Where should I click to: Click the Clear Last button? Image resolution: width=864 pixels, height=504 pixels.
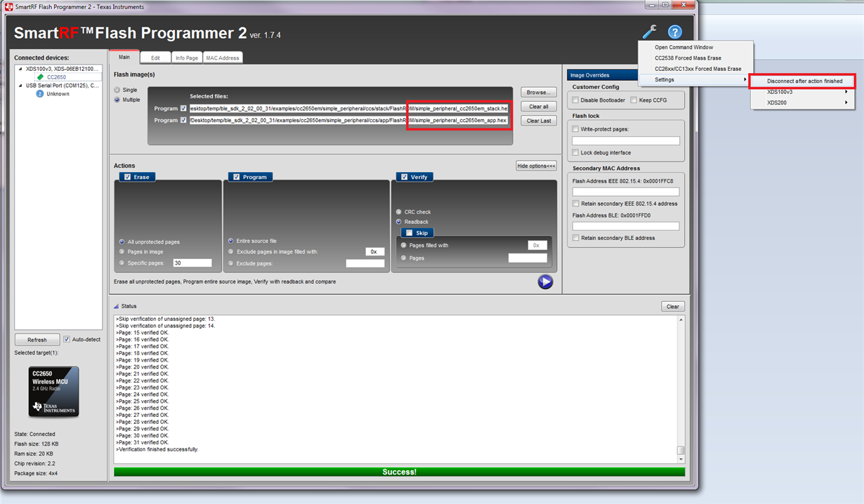(539, 121)
